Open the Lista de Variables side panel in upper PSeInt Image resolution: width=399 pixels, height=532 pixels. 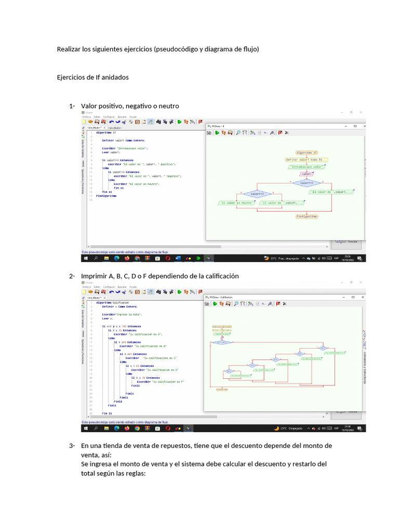[x=83, y=149]
